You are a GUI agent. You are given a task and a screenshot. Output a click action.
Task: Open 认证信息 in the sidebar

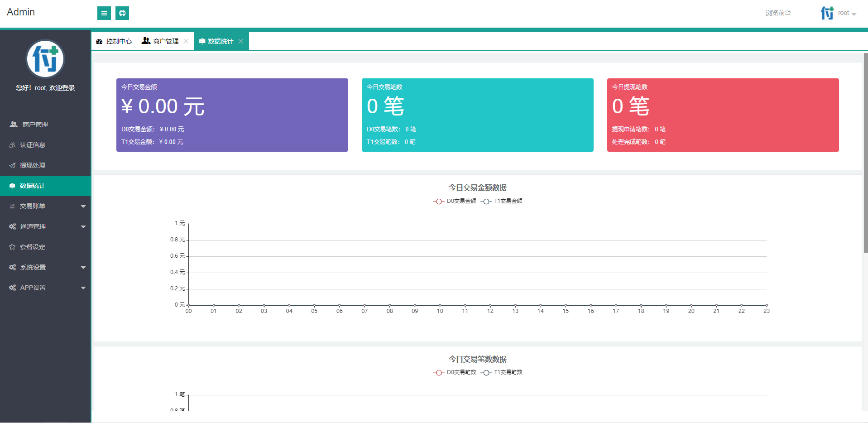click(45, 145)
